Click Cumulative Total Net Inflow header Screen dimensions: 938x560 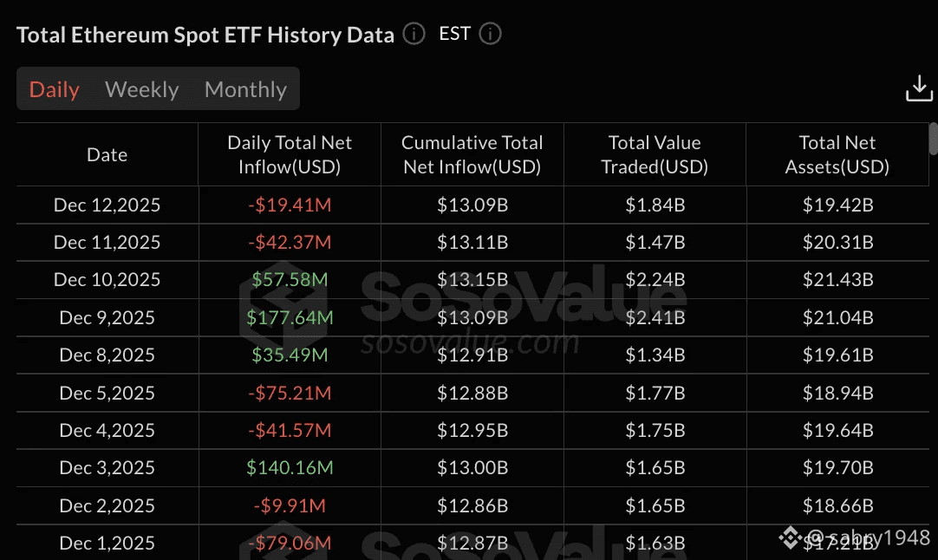472,154
